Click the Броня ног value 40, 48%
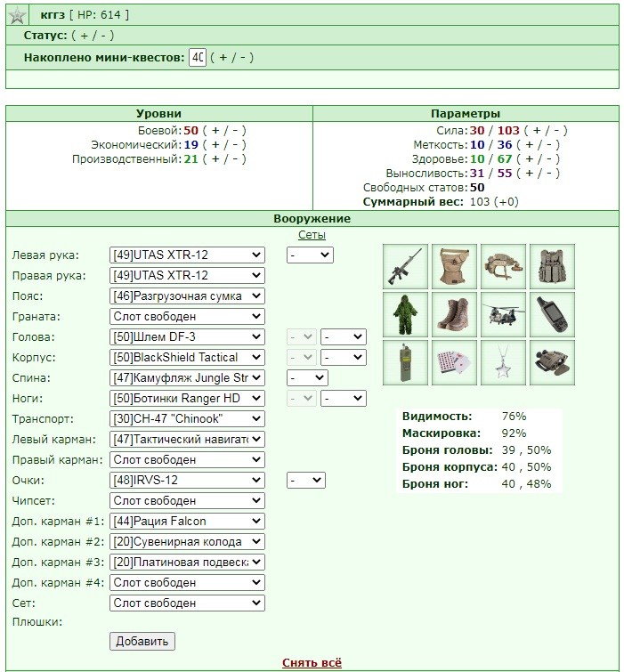Image resolution: width=624 pixels, height=672 pixels. (x=526, y=484)
